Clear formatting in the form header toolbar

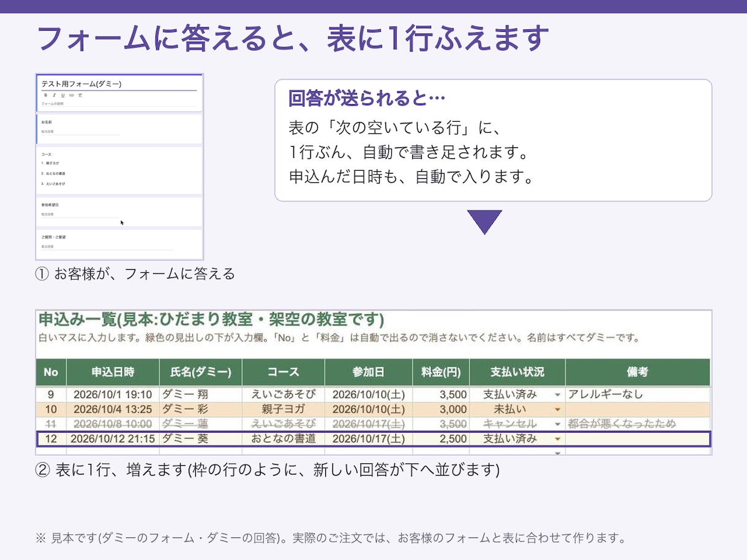[80, 95]
